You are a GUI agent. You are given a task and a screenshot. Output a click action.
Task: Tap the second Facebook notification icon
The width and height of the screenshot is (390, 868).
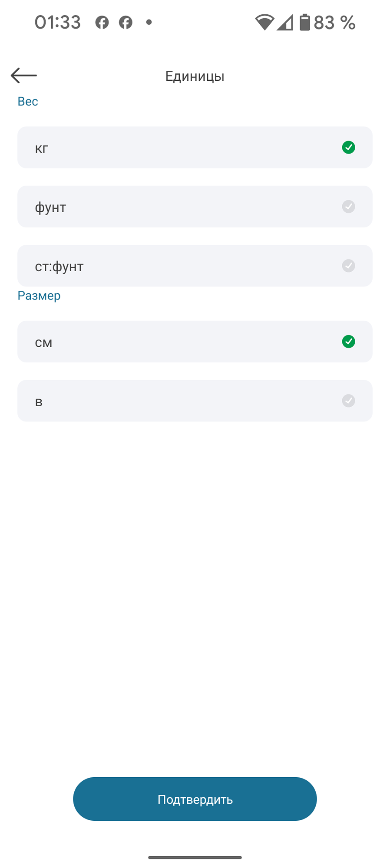click(126, 23)
